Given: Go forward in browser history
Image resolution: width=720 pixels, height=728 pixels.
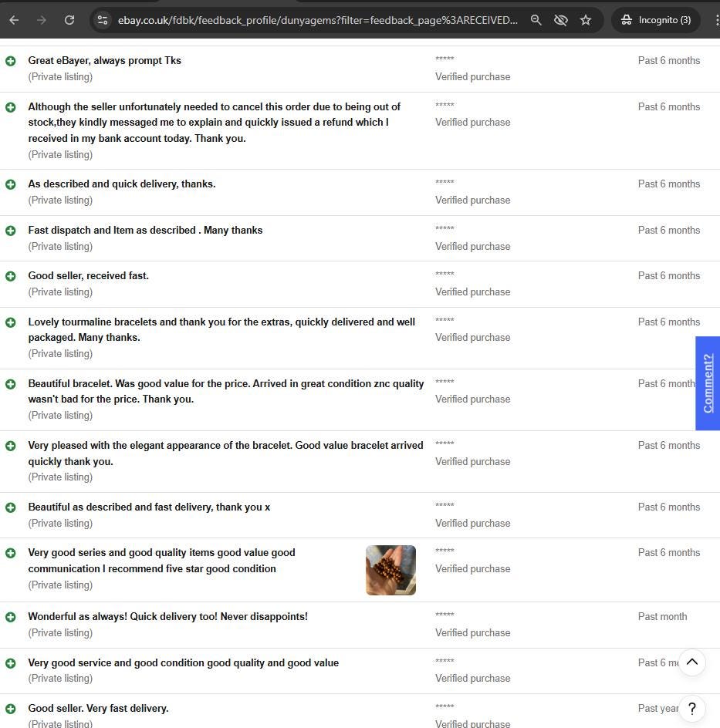Looking at the screenshot, I should (42, 20).
